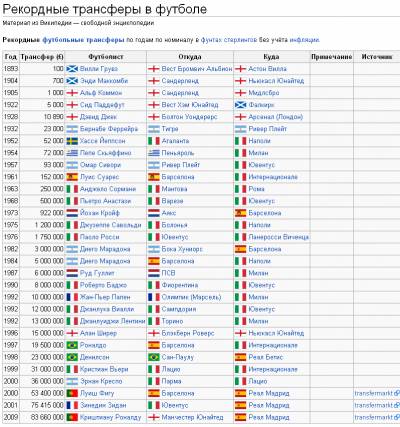
Task: Open the Паоло Росси player link
Action: (x=100, y=237)
